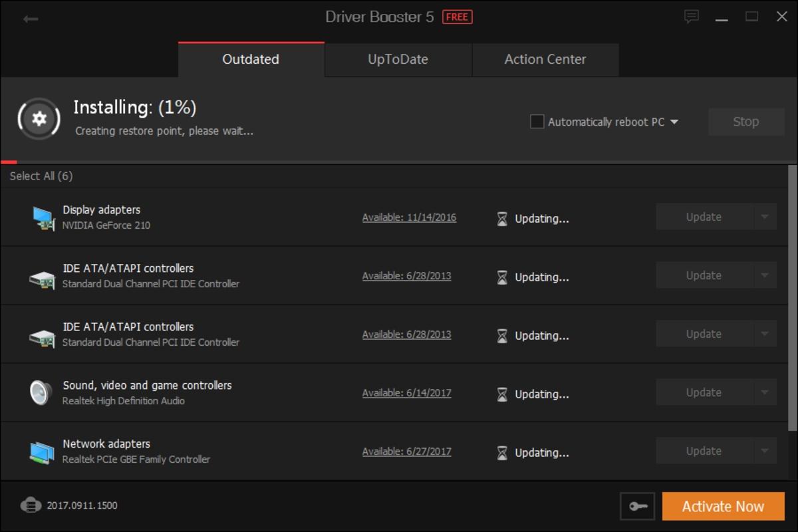Click the Realtek audio speaker icon
This screenshot has height=532, width=798.
click(41, 392)
